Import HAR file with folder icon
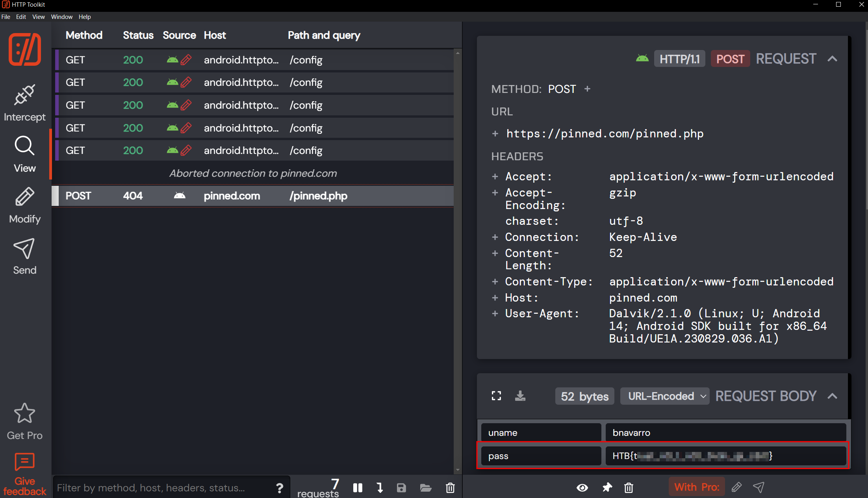The width and height of the screenshot is (868, 498). [426, 488]
